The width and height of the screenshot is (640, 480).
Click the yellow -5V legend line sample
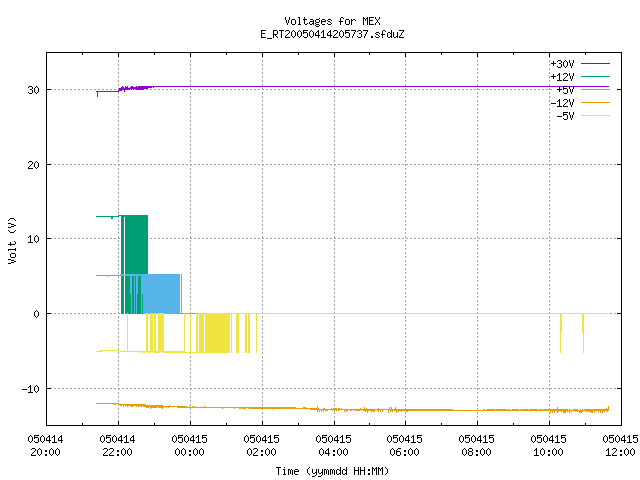[595, 116]
